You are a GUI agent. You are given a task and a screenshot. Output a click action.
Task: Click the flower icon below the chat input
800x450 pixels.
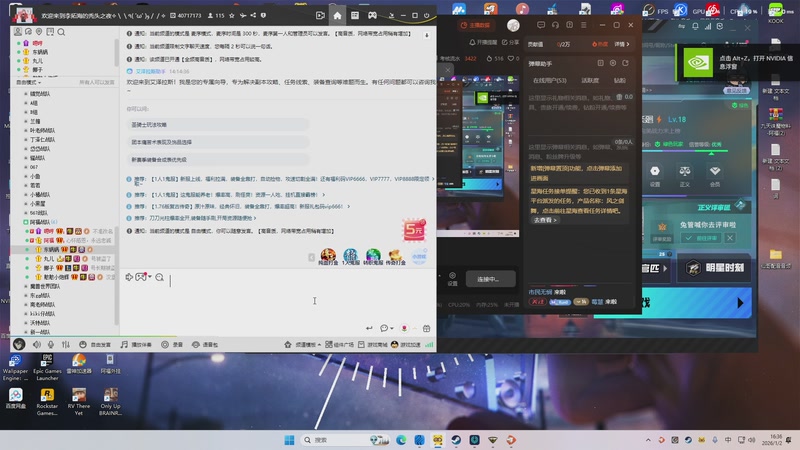(x=404, y=328)
